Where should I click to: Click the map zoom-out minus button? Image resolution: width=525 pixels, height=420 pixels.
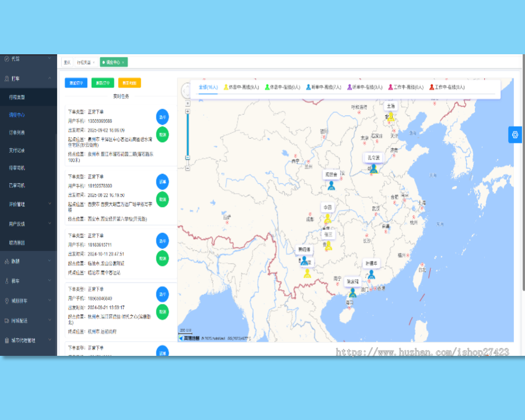click(x=187, y=168)
